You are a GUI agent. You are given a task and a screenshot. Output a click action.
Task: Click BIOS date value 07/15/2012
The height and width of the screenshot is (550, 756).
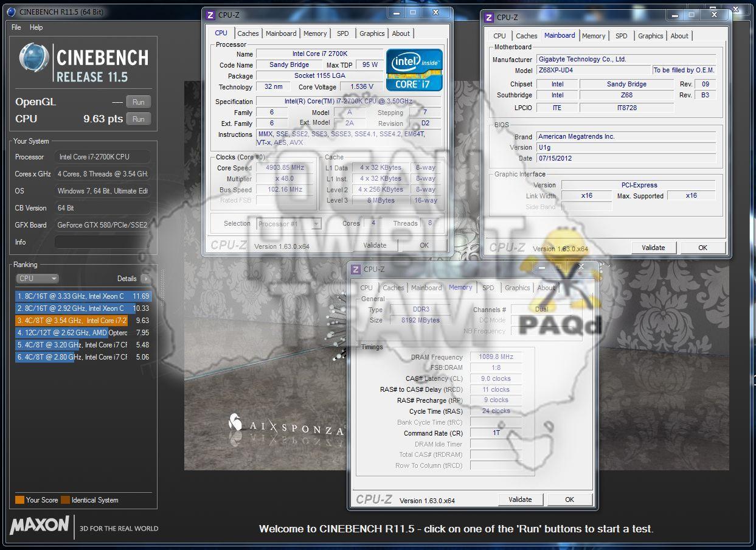point(626,158)
